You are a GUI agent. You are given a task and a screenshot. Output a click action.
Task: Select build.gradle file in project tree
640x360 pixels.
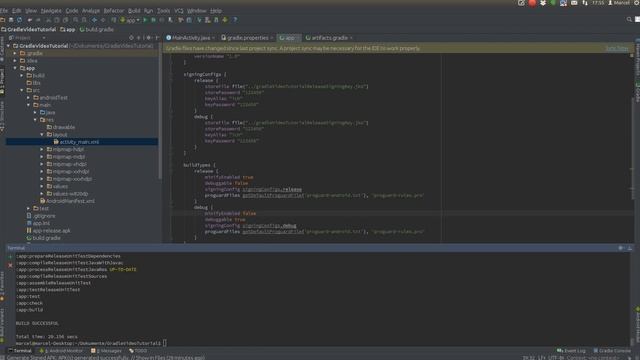click(x=43, y=238)
